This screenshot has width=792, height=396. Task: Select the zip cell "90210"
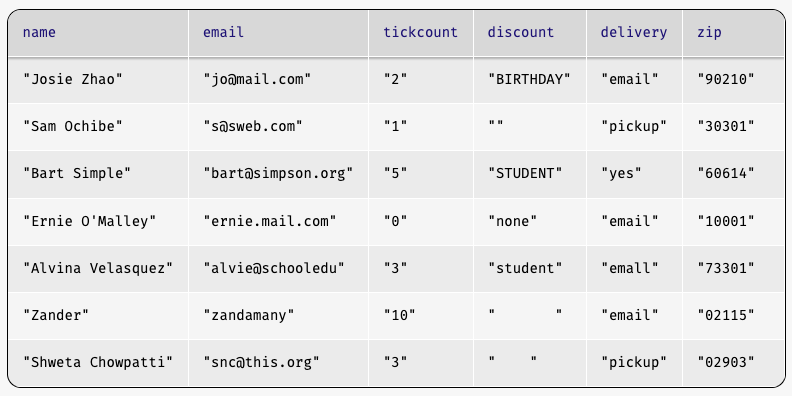pos(733,80)
